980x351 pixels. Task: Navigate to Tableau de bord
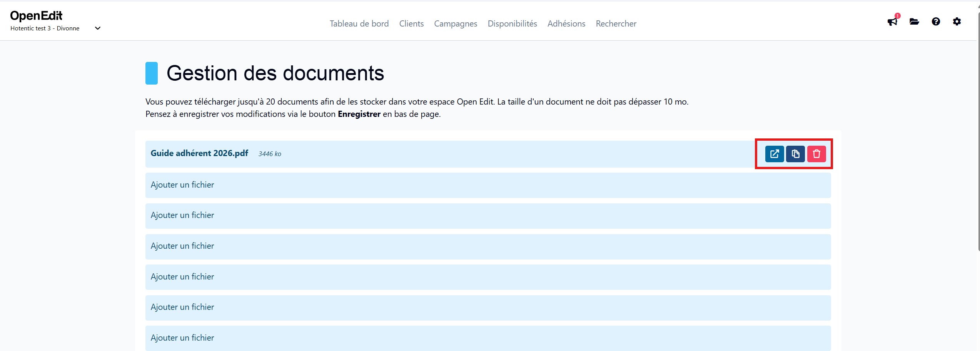pos(359,23)
